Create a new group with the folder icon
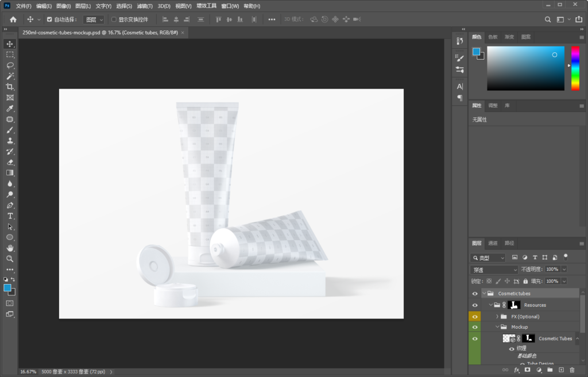Screen dimensions: 588x377 (550, 370)
